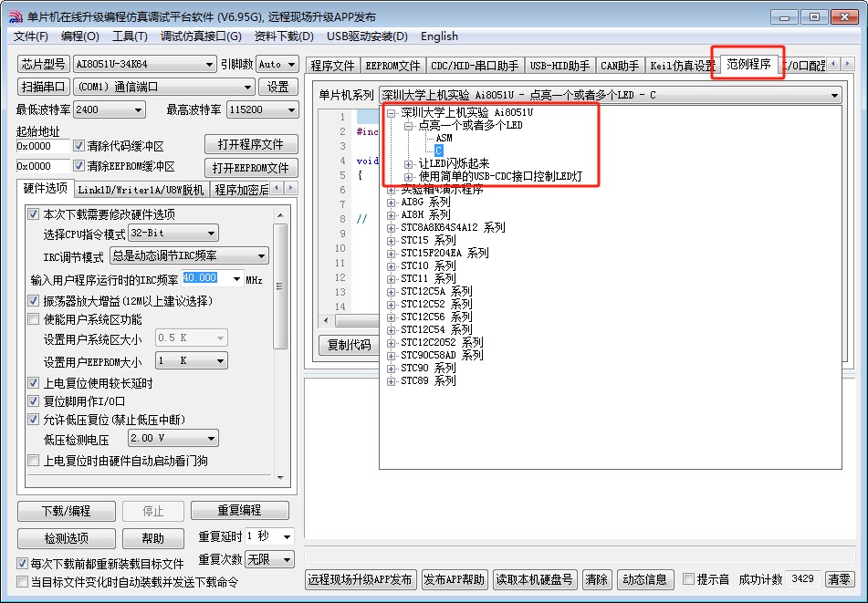Image resolution: width=868 pixels, height=603 pixels.
Task: Open IRC调节模式 dropdown
Action: 189,255
